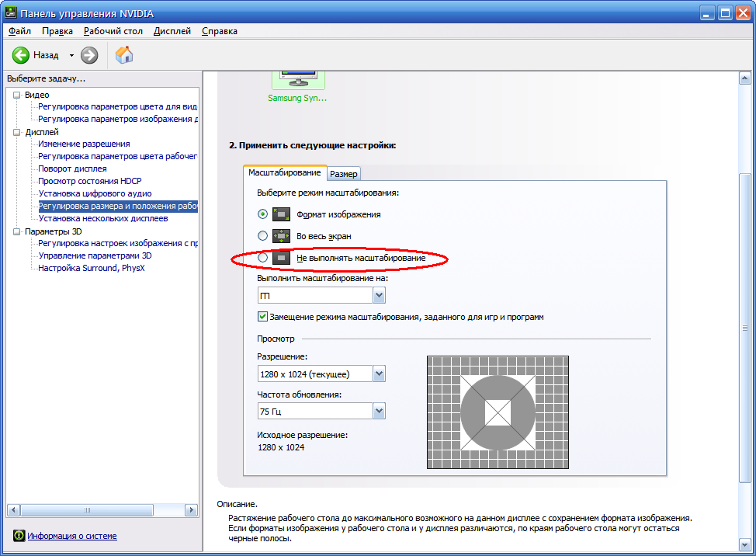The height and width of the screenshot is (556, 756).
Task: Click main panel scrollbar down arrow
Action: [745, 545]
